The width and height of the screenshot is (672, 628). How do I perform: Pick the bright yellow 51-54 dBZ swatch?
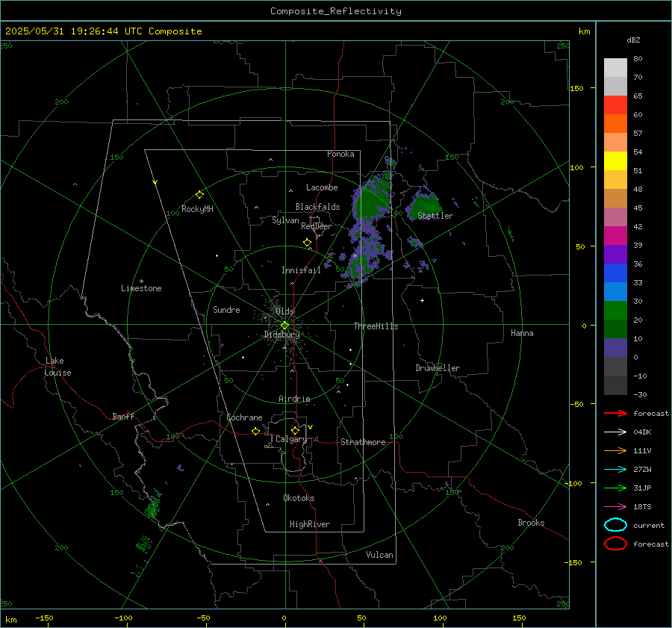[615, 161]
